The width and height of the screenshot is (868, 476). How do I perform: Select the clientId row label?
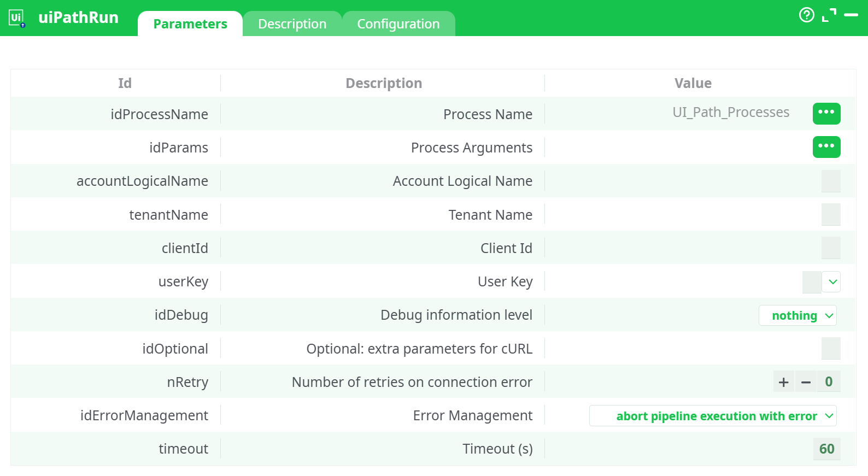point(185,248)
